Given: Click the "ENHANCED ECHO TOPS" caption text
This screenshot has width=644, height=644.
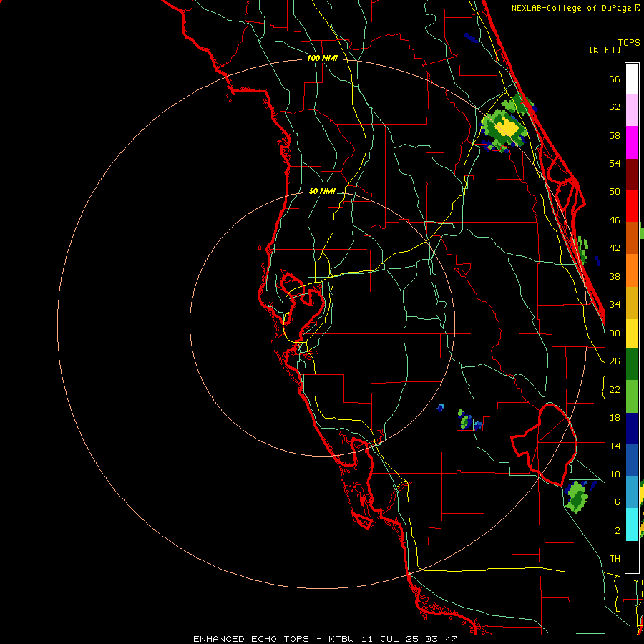Looking at the screenshot, I should [x=251, y=639].
